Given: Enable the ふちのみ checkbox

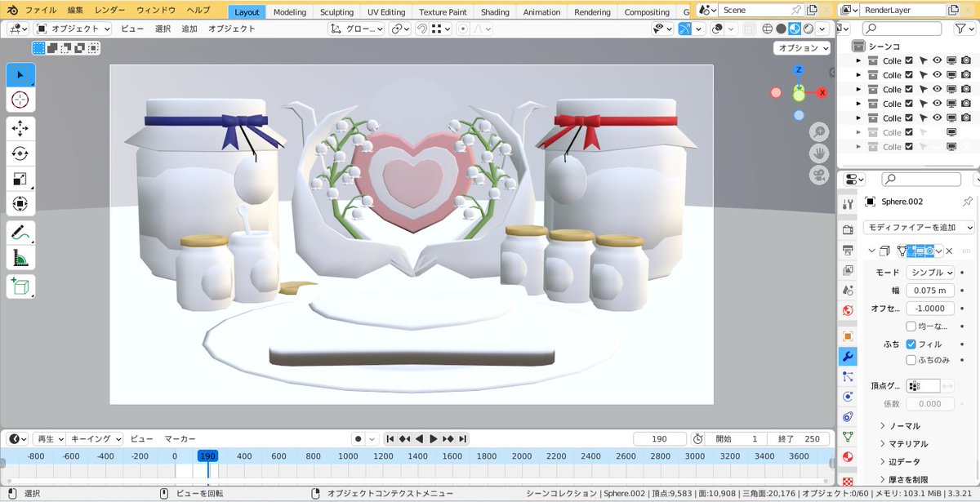Looking at the screenshot, I should pos(911,360).
